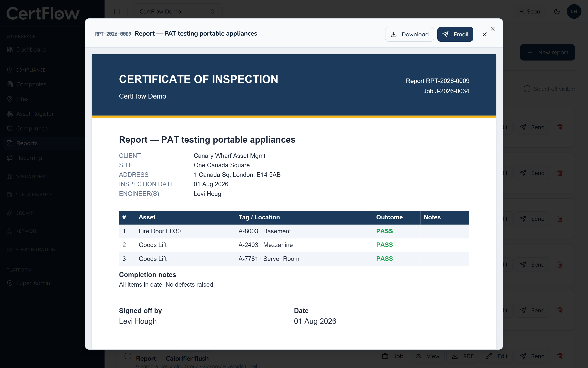The image size is (588, 368).
Task: Click Job button in Calorifier flush row
Action: (x=393, y=356)
